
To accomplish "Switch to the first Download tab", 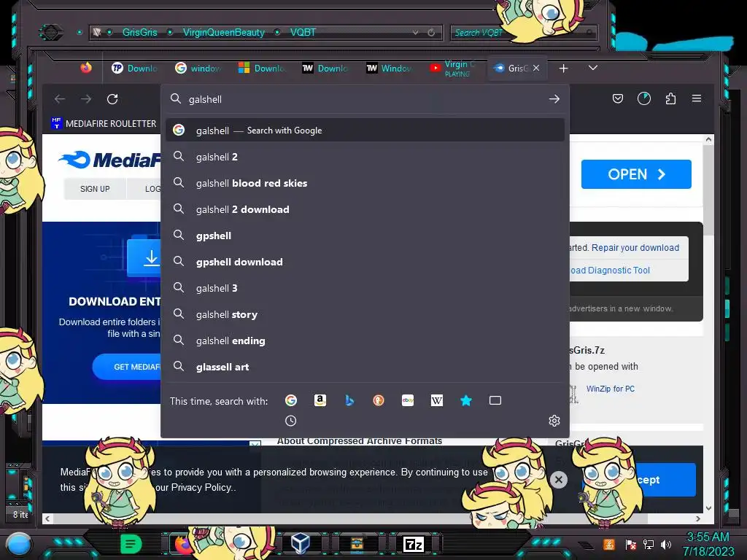I will point(134,68).
